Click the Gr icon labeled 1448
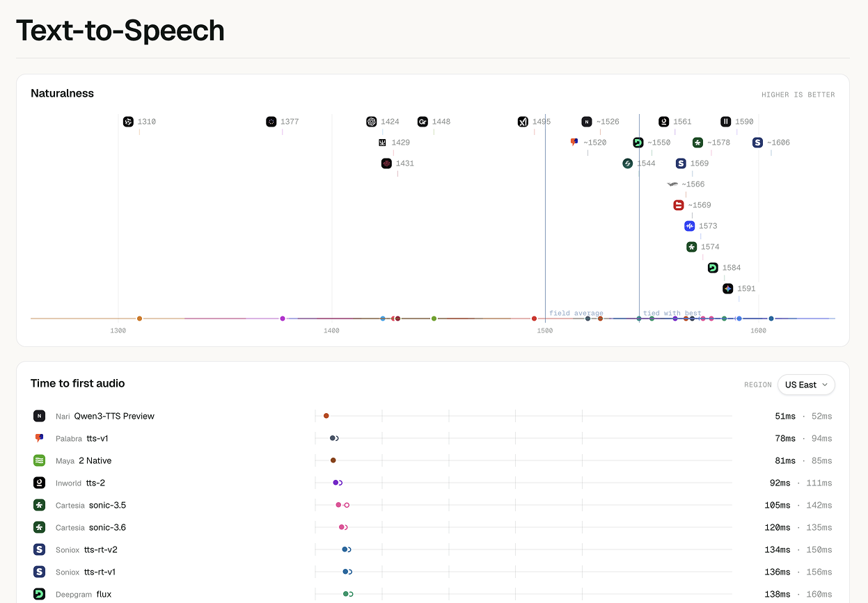The image size is (868, 603). click(423, 122)
